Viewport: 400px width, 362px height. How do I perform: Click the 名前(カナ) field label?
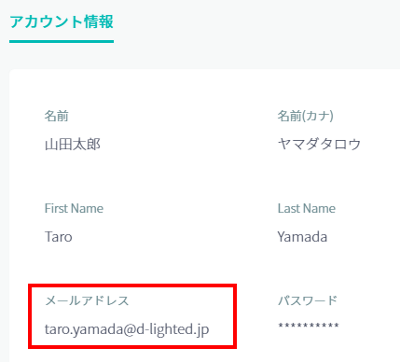click(x=305, y=116)
